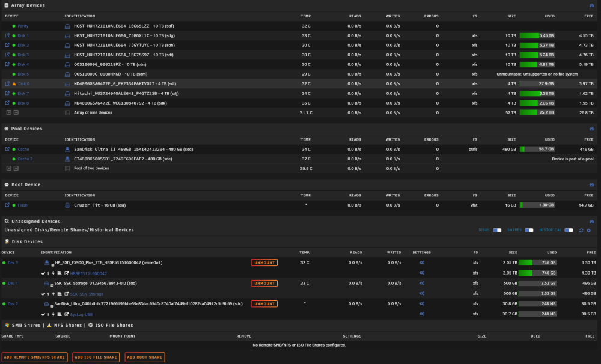Image resolution: width=601 pixels, height=364 pixels.
Task: Click the TEMP. column header in Array Devices
Action: tap(306, 16)
